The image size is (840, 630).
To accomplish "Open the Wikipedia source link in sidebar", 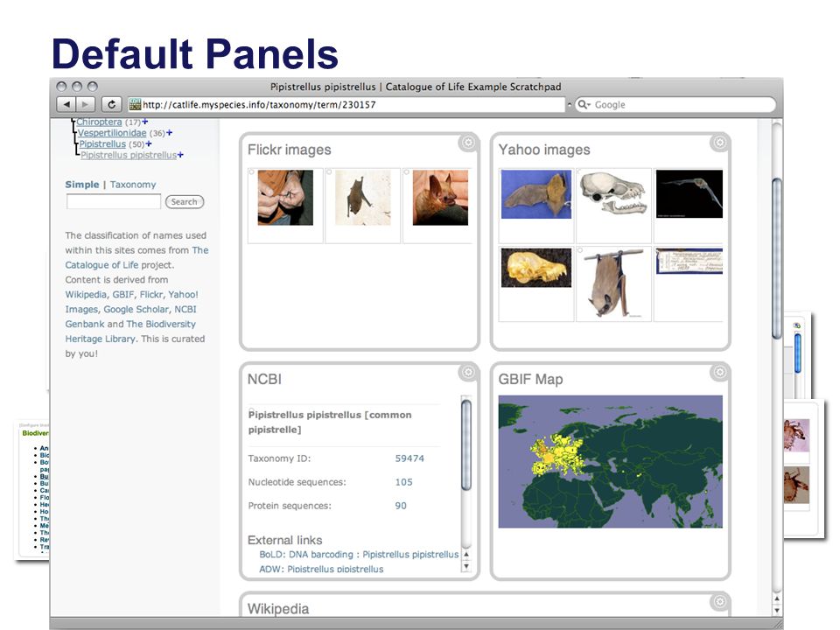I will pos(86,294).
